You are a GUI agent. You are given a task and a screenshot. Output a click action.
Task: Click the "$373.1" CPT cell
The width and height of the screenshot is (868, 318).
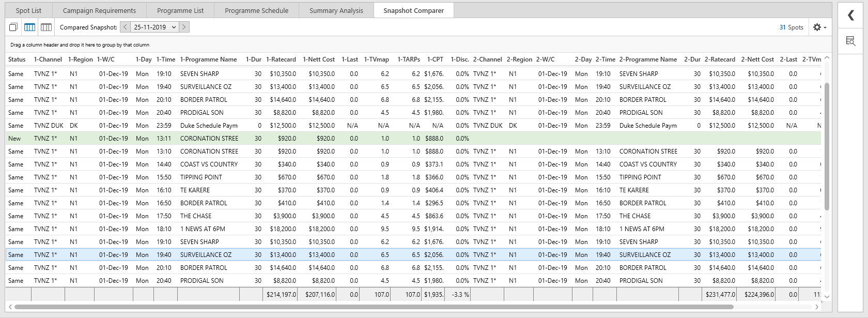[434, 164]
